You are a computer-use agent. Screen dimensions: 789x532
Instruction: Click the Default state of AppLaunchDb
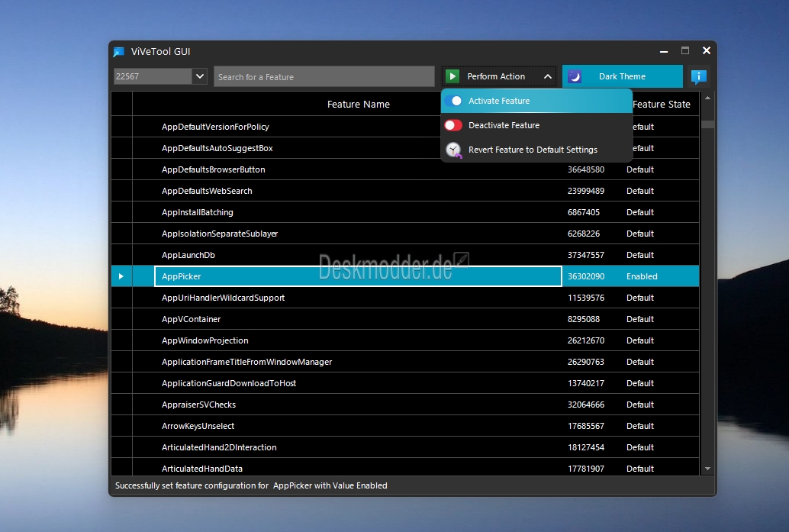640,255
